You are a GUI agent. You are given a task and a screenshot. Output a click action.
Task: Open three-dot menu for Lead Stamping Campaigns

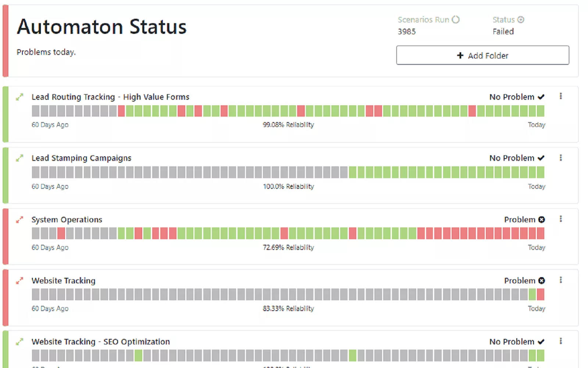pyautogui.click(x=560, y=158)
